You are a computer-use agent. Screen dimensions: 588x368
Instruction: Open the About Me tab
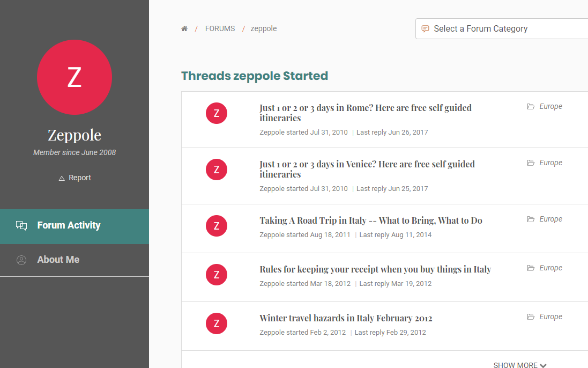click(x=58, y=260)
